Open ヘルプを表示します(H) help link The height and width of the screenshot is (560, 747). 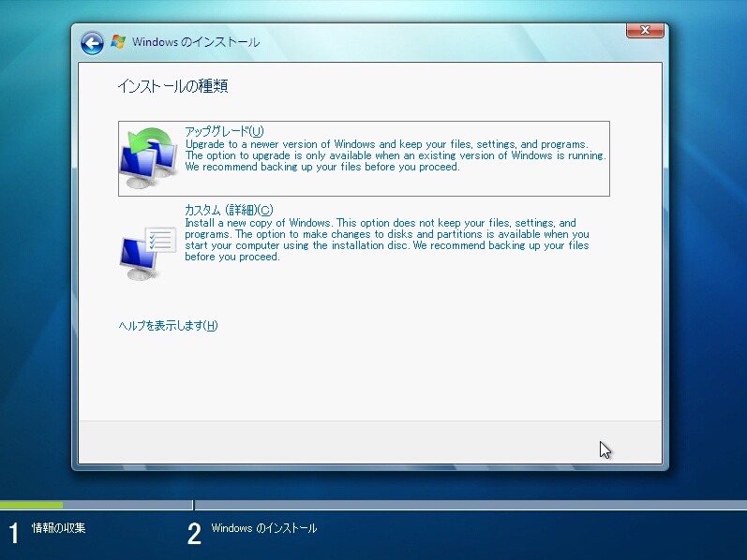tap(168, 326)
